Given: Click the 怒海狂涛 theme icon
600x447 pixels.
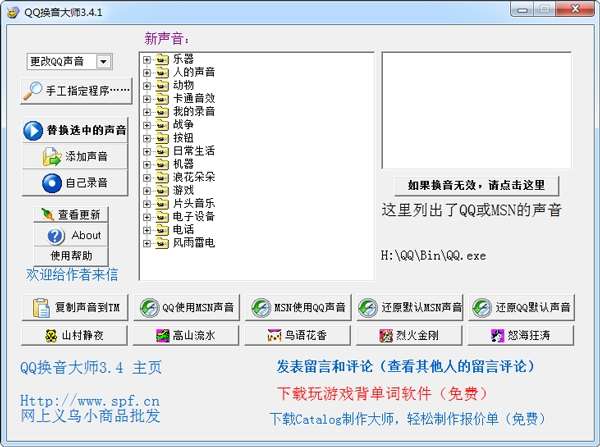Looking at the screenshot, I should click(497, 336).
